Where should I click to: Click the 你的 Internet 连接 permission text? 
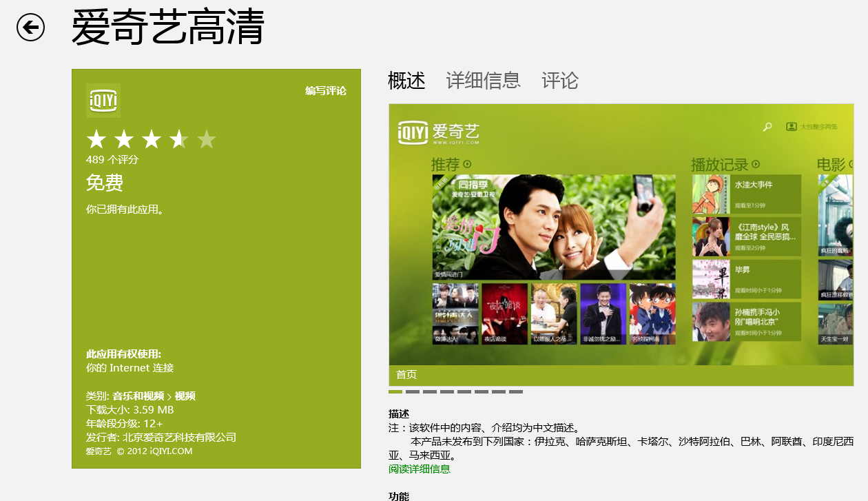click(130, 368)
